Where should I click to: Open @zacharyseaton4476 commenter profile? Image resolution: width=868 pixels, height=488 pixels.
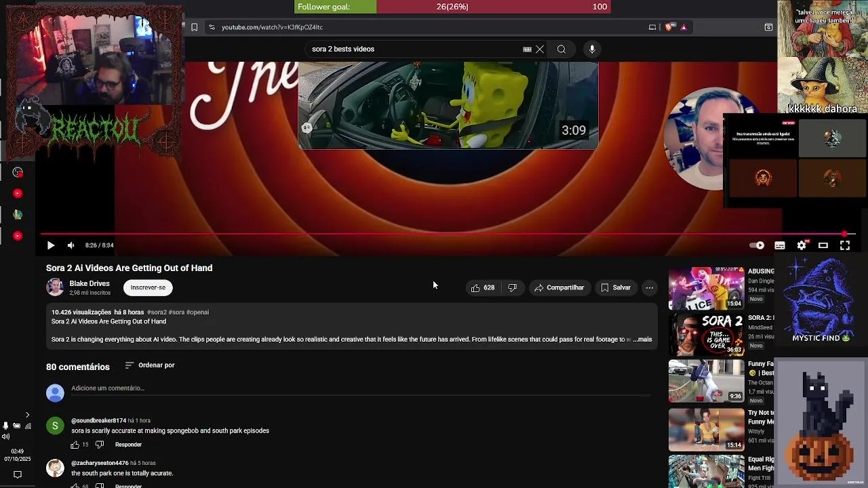click(x=100, y=463)
